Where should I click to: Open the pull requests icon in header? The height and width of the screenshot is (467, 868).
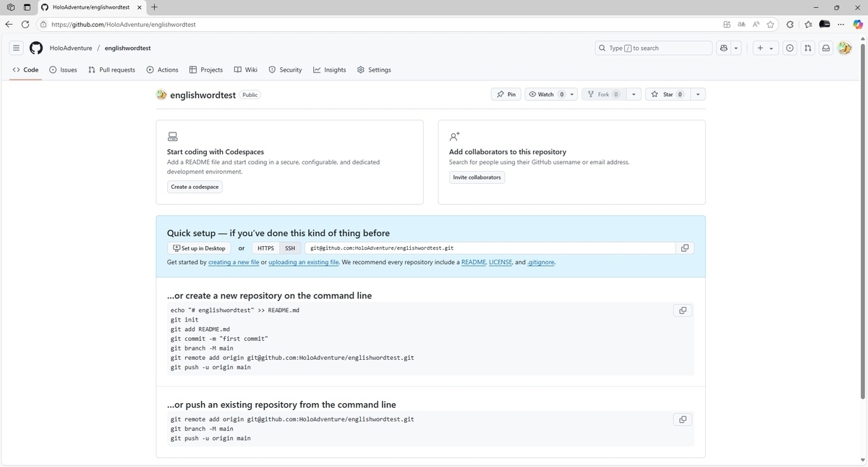[x=807, y=48]
